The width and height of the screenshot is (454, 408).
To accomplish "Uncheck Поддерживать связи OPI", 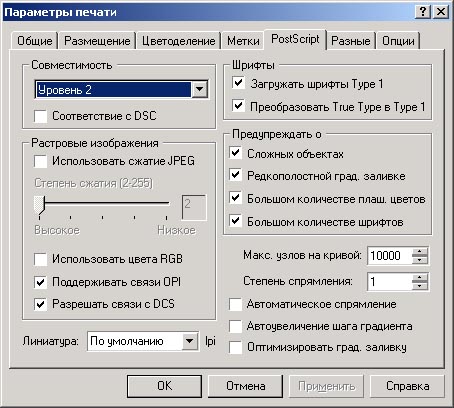I will tap(41, 282).
